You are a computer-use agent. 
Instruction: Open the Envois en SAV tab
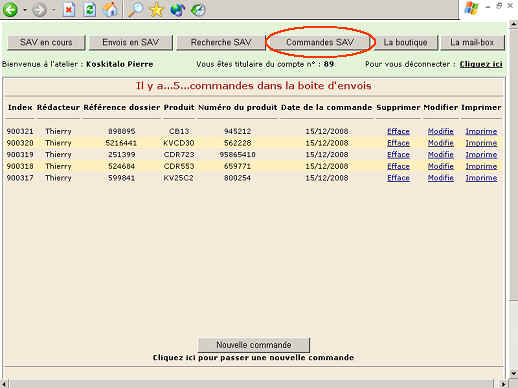(131, 43)
